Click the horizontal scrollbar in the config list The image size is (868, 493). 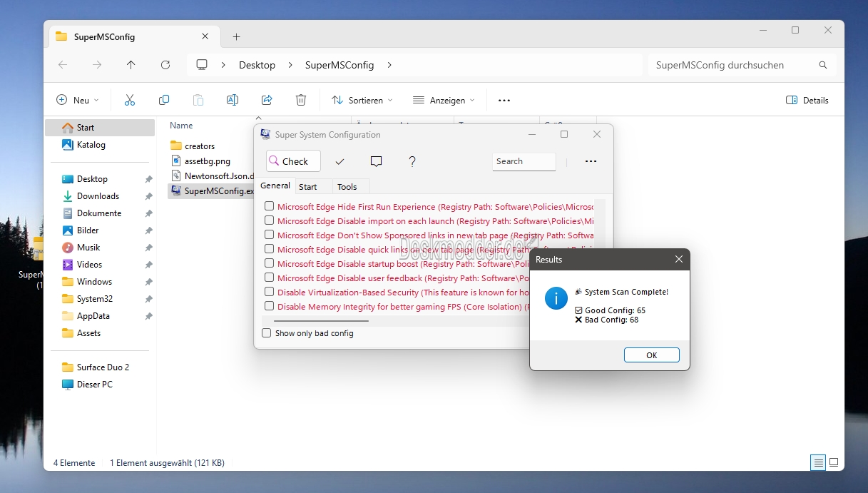click(x=322, y=320)
